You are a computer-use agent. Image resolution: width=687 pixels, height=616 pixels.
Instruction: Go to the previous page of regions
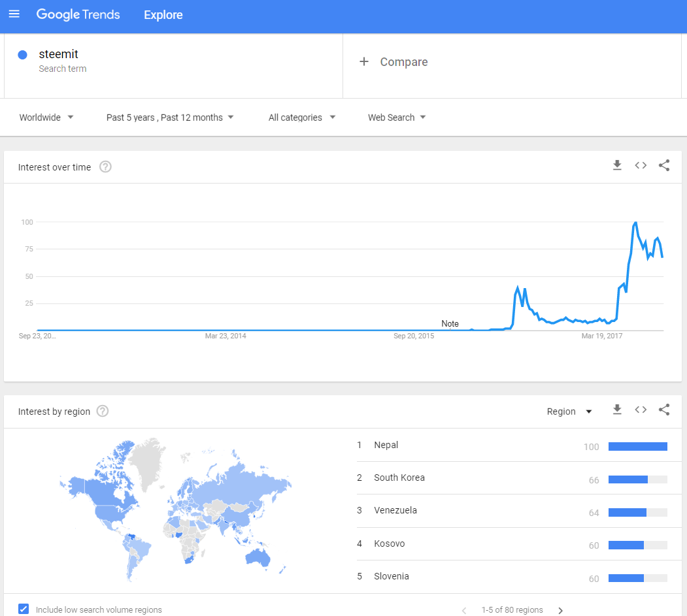click(x=464, y=610)
